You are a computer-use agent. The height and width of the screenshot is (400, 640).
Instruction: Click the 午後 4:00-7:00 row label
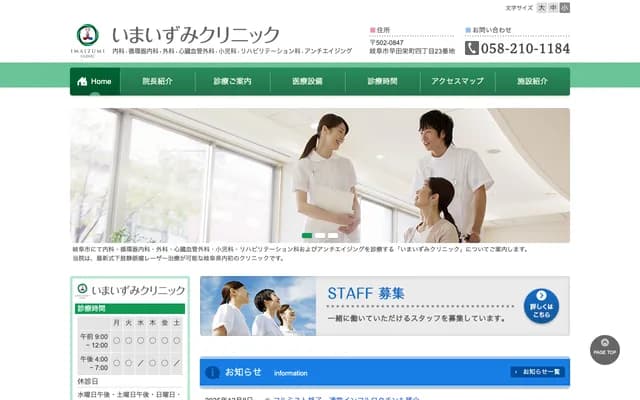pos(94,363)
